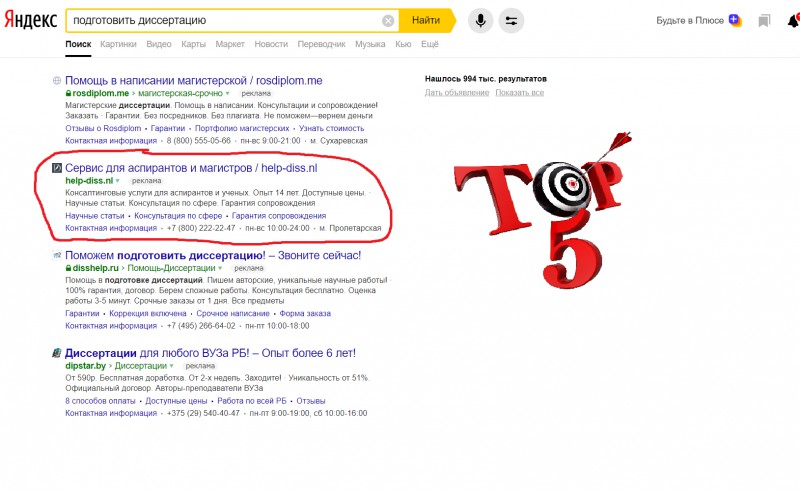Clear the search field with the X icon
Viewport: 800px width, 491px height.
[388, 21]
